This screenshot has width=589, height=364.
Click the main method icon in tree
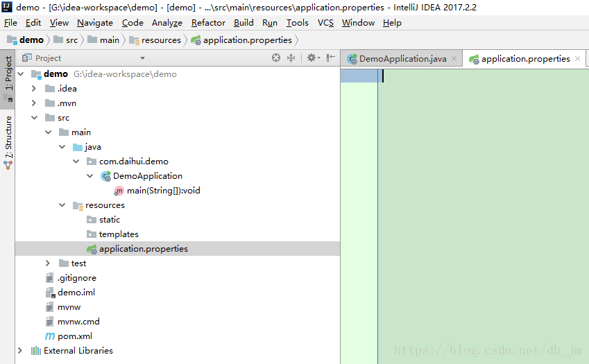[x=119, y=191]
